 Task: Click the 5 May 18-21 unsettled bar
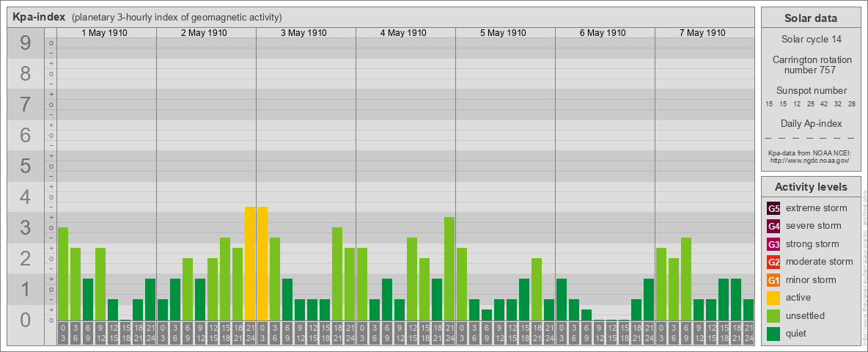pos(537,290)
